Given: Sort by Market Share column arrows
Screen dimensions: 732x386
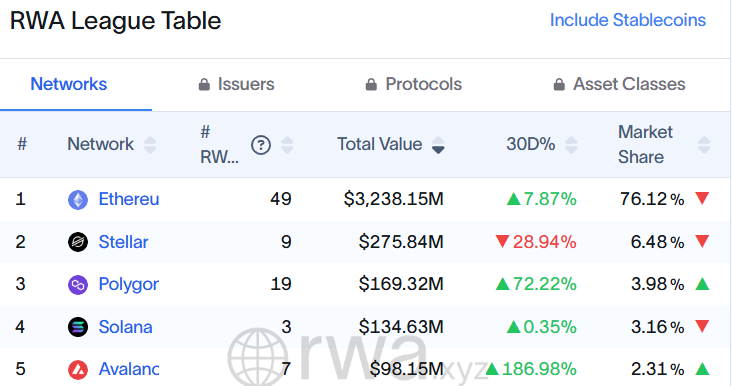Looking at the screenshot, I should coord(704,145).
